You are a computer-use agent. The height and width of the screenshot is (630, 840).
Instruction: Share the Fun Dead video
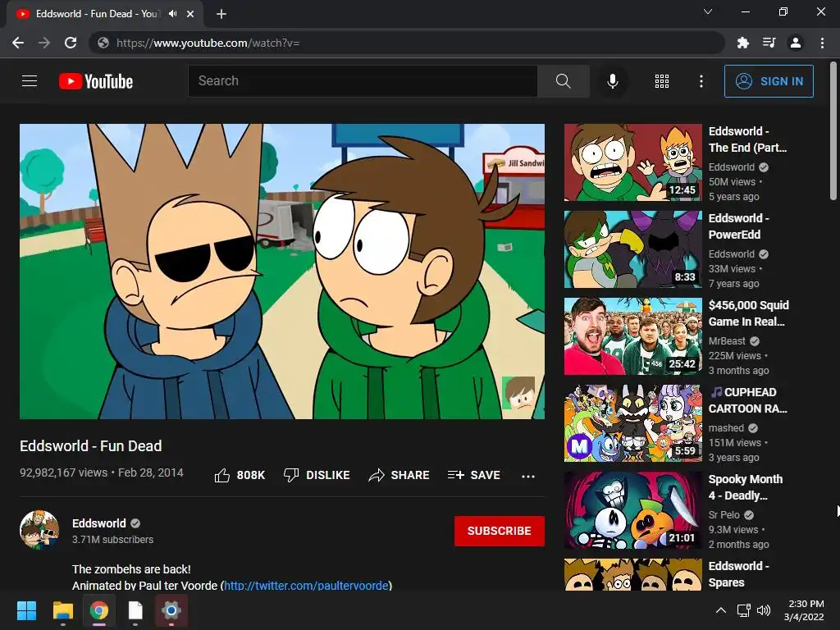399,475
